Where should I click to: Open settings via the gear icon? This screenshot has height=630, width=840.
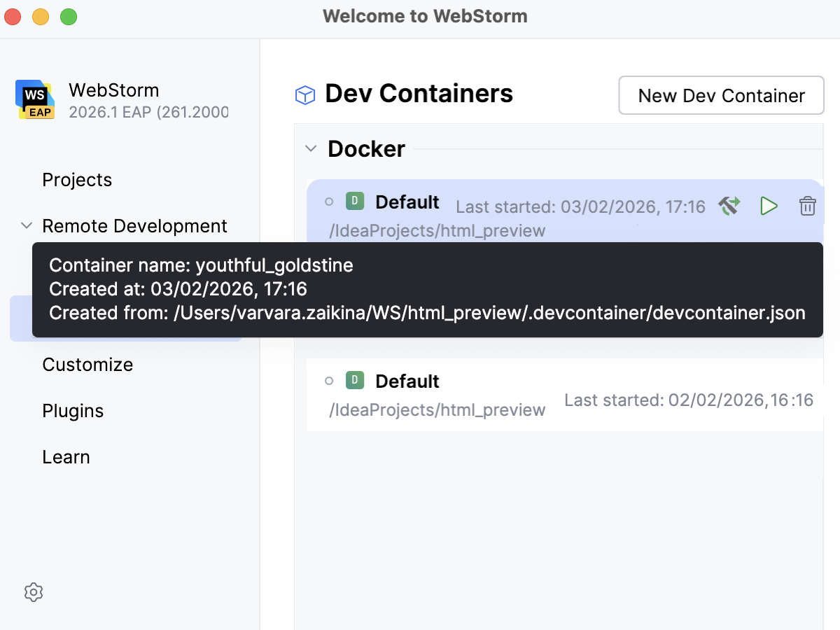(x=34, y=592)
